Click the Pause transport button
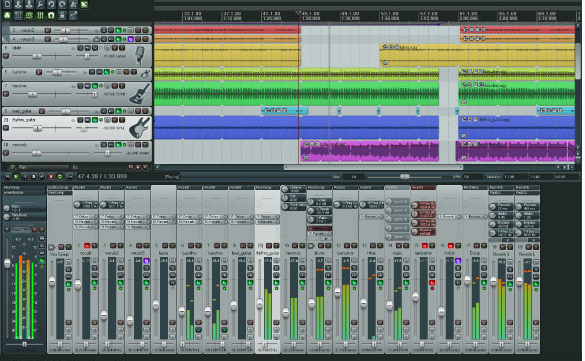 click(25, 176)
